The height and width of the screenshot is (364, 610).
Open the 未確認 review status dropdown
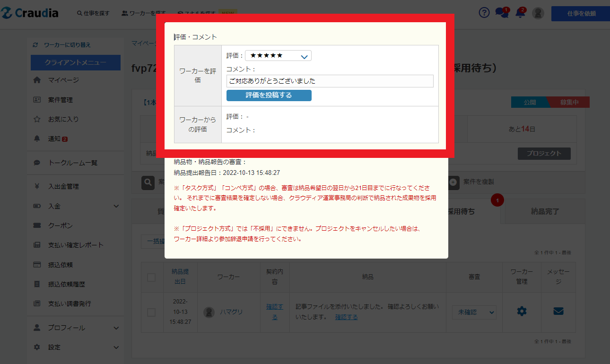coord(474,312)
